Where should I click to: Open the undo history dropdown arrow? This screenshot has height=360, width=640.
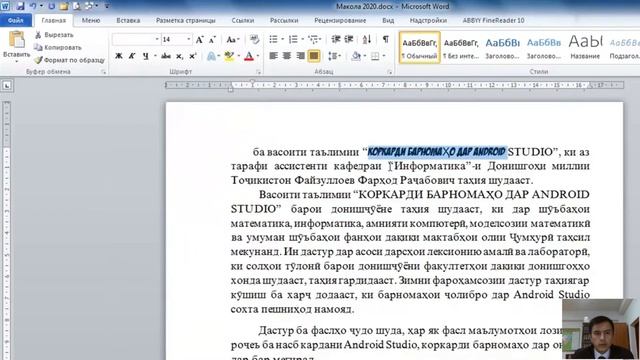(x=41, y=6)
